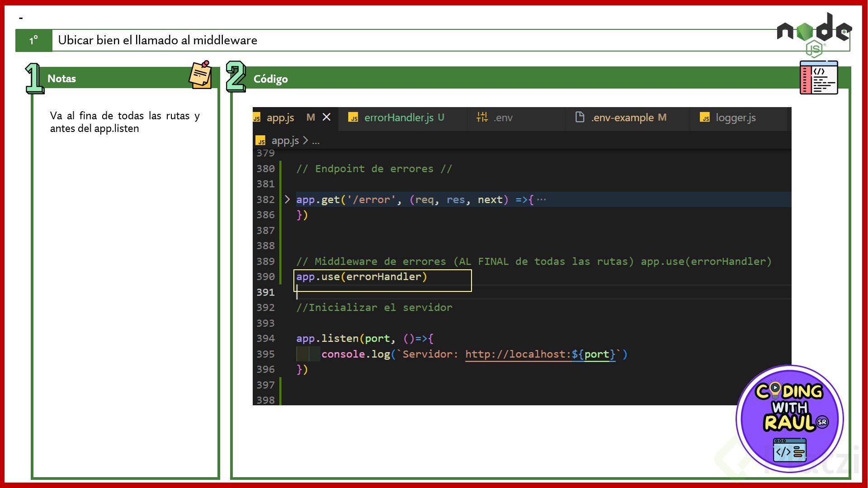Viewport: 868px width, 488px height.
Task: Click the breadcrumb ellipsis after app.js
Action: point(316,141)
